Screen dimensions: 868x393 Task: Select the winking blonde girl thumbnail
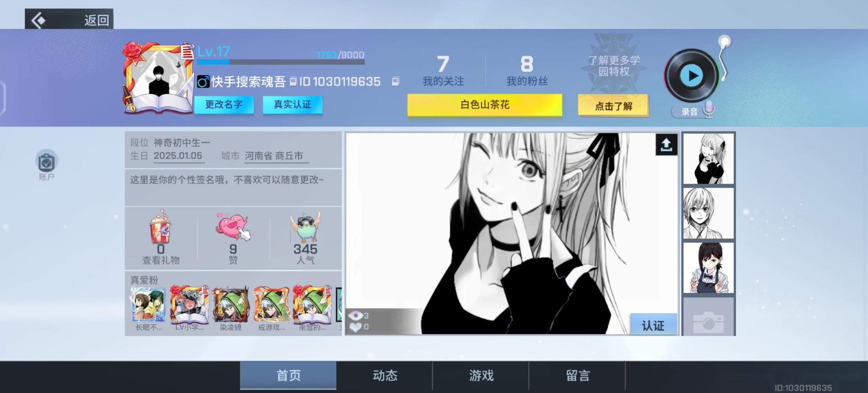(x=708, y=159)
